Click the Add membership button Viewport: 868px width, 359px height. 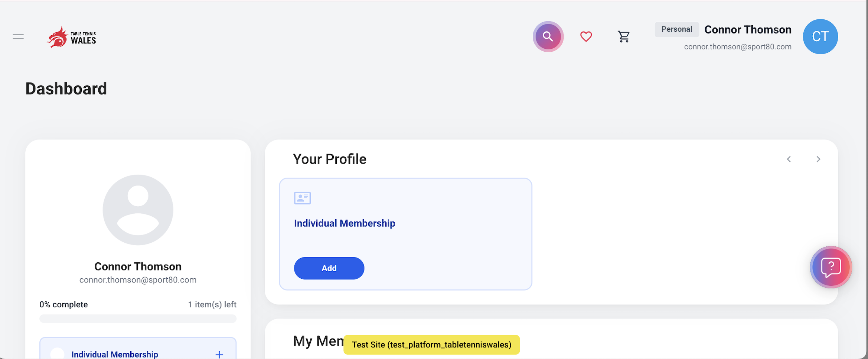tap(329, 268)
